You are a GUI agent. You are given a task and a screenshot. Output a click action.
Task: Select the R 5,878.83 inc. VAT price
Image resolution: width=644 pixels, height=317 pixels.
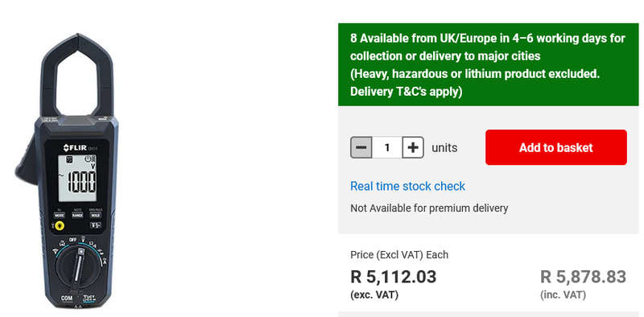click(583, 277)
